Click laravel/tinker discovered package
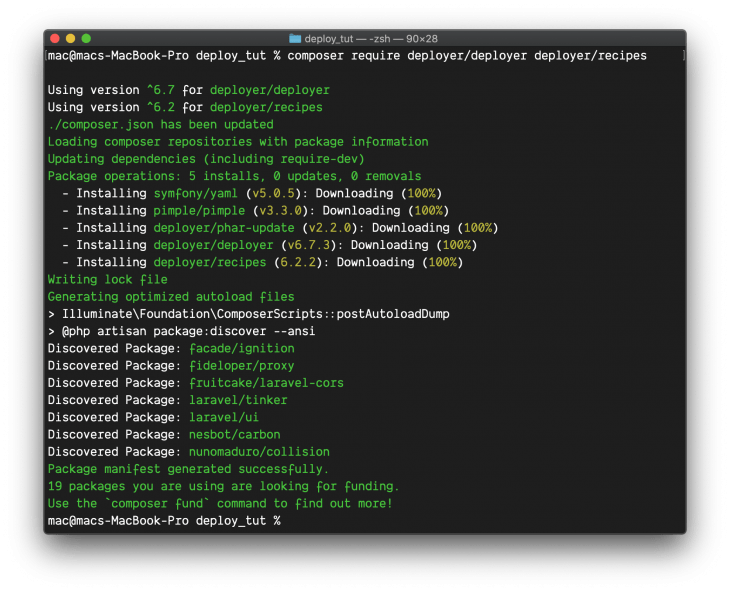This screenshot has height=592, width=730. pos(238,400)
